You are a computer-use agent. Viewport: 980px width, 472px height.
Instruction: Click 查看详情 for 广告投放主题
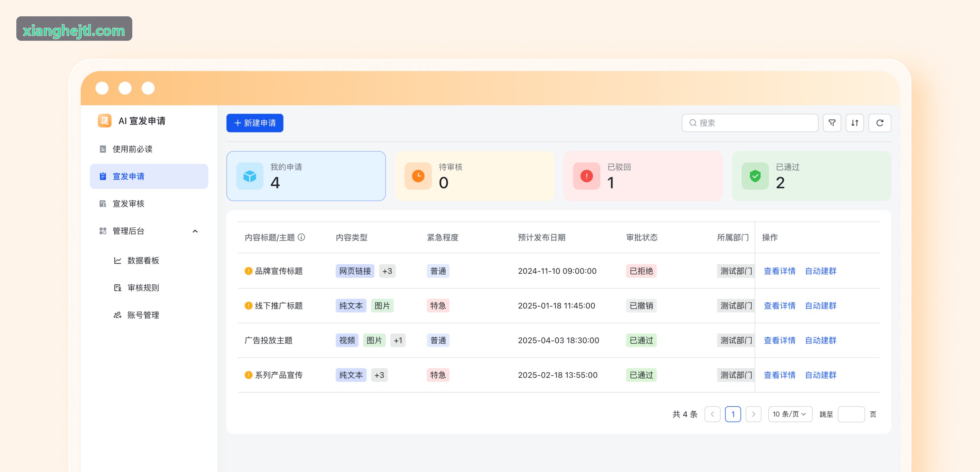tap(779, 341)
